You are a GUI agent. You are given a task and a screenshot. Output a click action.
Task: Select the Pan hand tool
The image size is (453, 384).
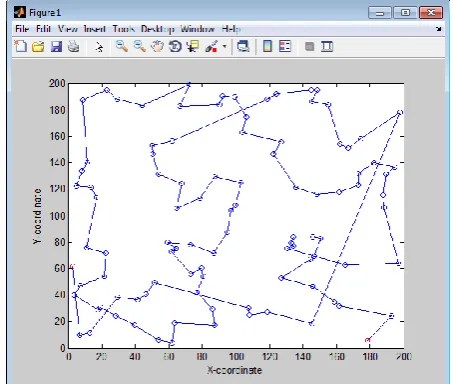(x=157, y=46)
